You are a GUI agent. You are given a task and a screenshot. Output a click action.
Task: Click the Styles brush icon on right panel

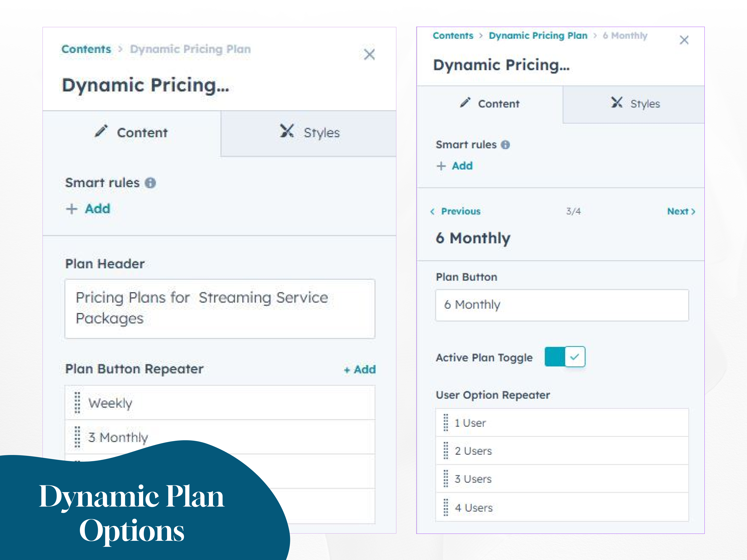coord(618,103)
